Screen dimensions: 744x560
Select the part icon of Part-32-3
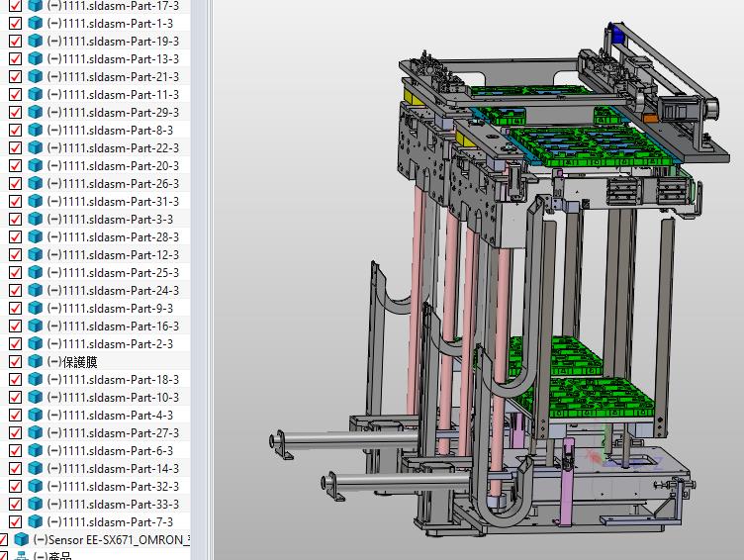pyautogui.click(x=35, y=487)
